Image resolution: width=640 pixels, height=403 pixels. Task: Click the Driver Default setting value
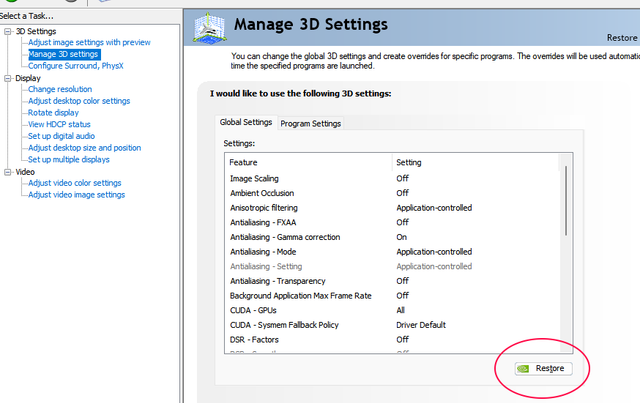point(421,325)
